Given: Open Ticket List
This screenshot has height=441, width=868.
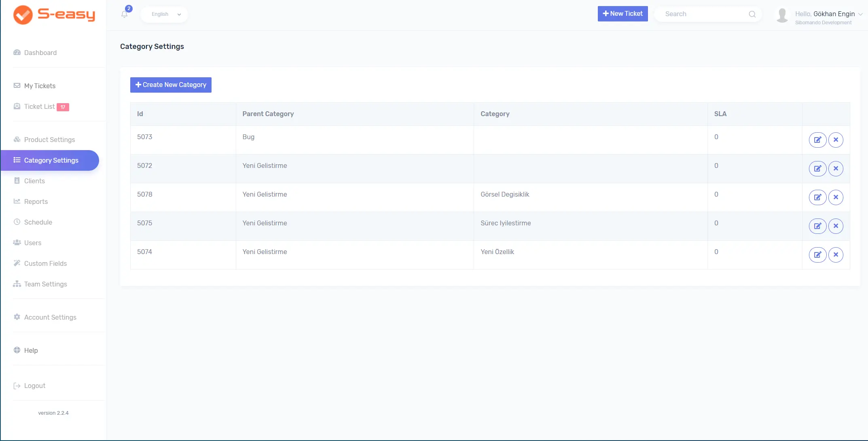Looking at the screenshot, I should point(39,107).
